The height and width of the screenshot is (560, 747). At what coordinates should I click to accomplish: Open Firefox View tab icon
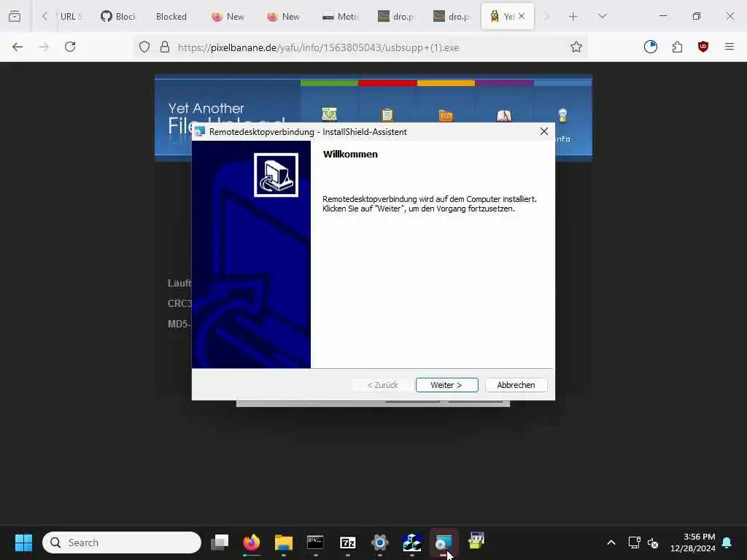click(15, 16)
